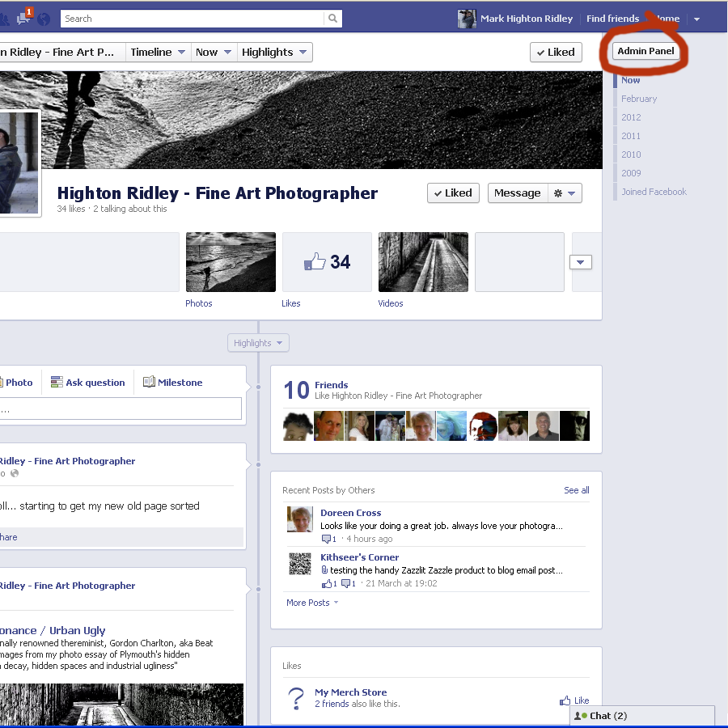728x728 pixels.
Task: Click the like count icon under Kithseer's Corner post
Action: pyautogui.click(x=327, y=583)
